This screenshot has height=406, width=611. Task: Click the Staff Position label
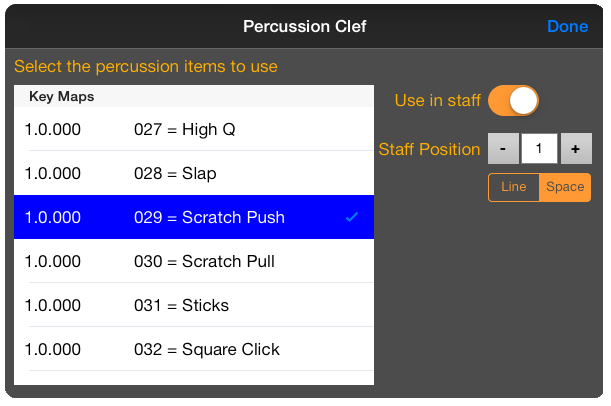[429, 149]
